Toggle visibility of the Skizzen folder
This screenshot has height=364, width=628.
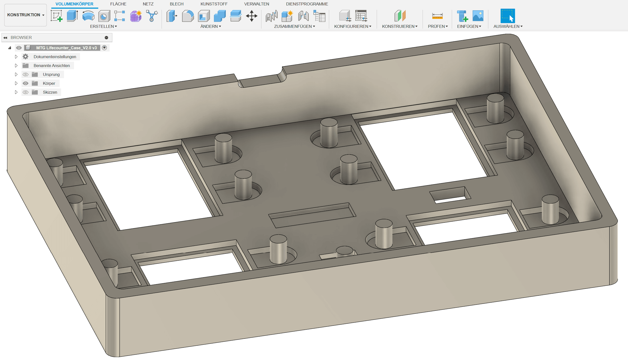(25, 92)
